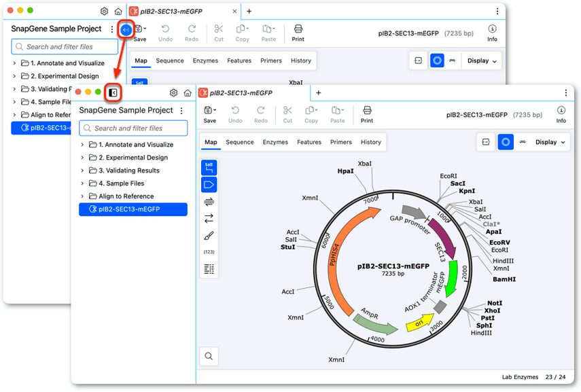Click the blue sidebar toggle in back window
This screenshot has height=392, width=581.
126,30
